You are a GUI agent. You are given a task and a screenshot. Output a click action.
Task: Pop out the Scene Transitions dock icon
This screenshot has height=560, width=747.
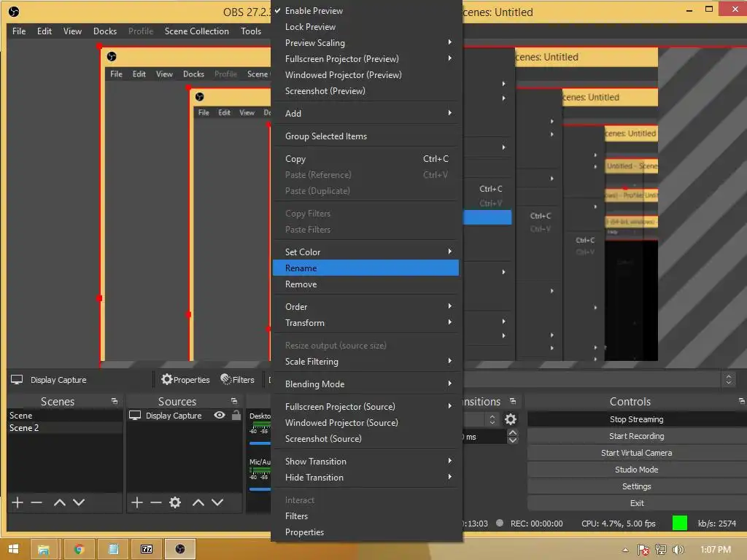(x=513, y=402)
